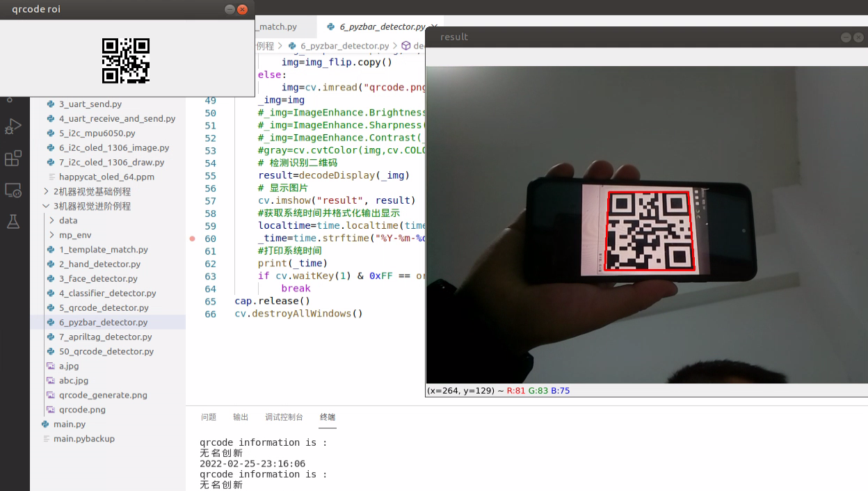Click line number 66 in the gutter
Image resolution: width=868 pixels, height=491 pixels.
coord(210,314)
